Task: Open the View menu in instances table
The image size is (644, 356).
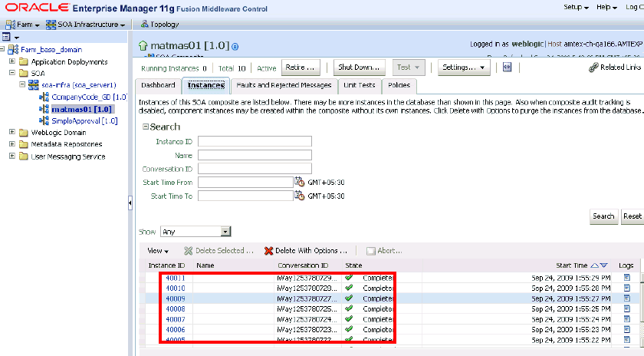Action: (158, 251)
